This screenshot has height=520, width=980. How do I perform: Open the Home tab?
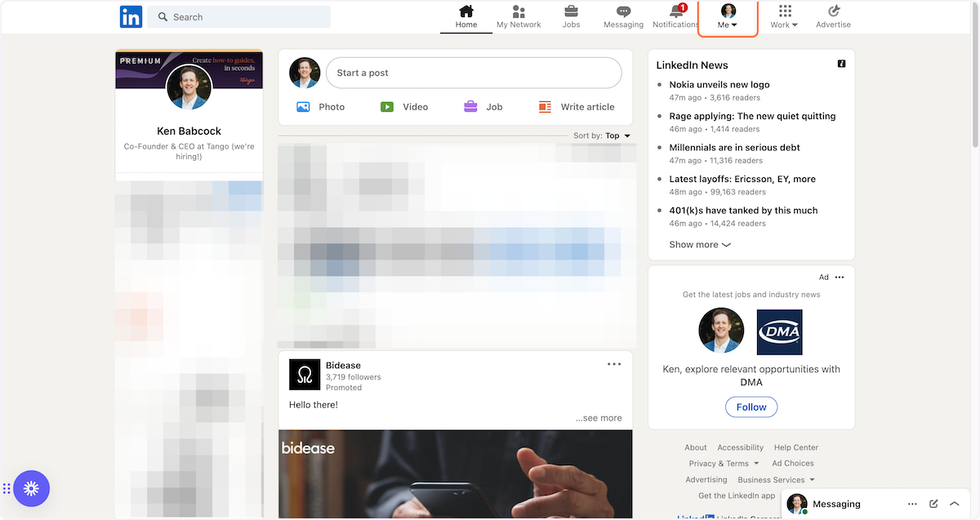(x=466, y=17)
